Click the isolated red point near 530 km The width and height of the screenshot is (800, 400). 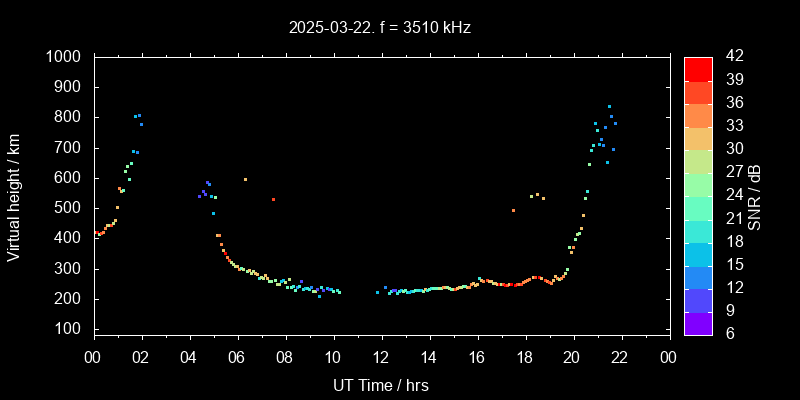(273, 200)
